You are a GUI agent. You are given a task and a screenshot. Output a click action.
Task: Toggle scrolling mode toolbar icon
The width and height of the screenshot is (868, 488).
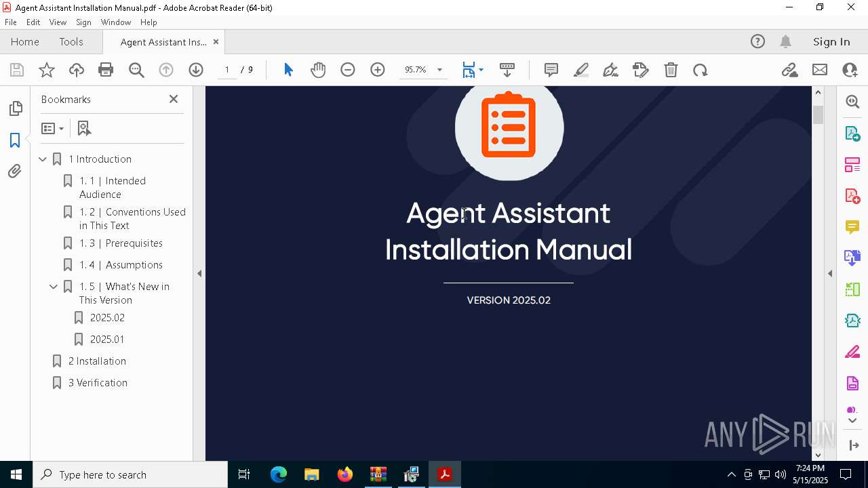pyautogui.click(x=507, y=70)
